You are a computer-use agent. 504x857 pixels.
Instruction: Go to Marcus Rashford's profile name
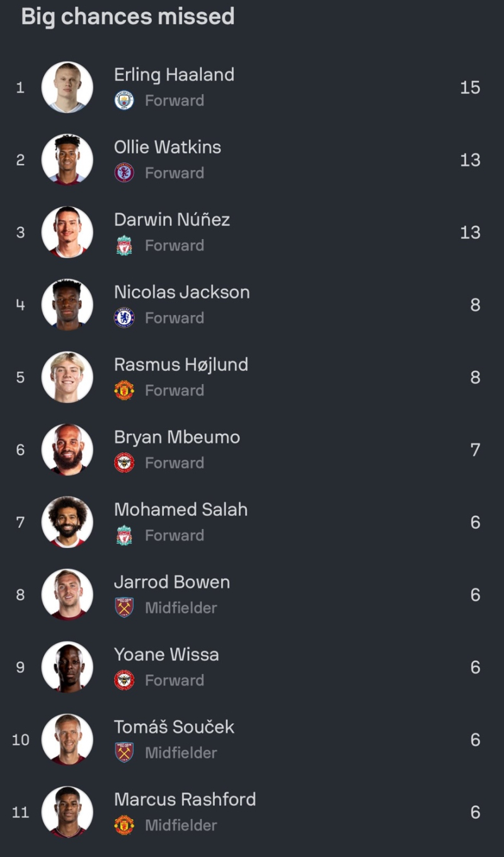pos(185,799)
